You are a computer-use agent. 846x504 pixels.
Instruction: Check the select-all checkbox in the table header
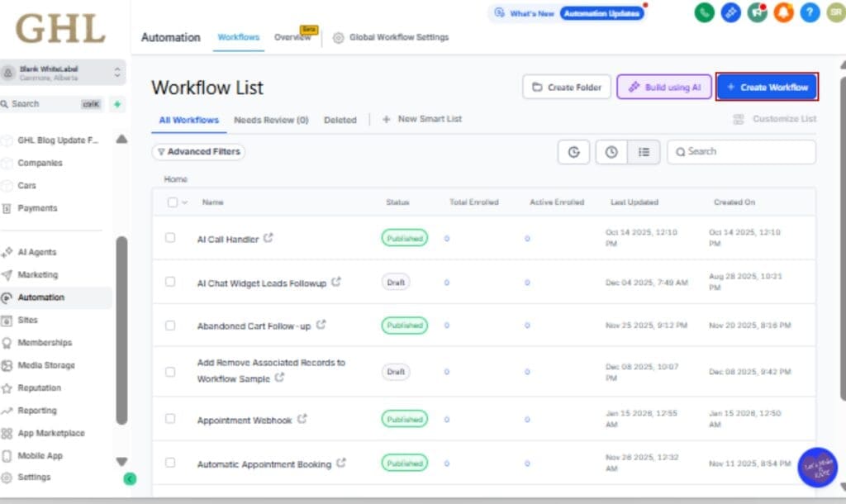point(170,202)
